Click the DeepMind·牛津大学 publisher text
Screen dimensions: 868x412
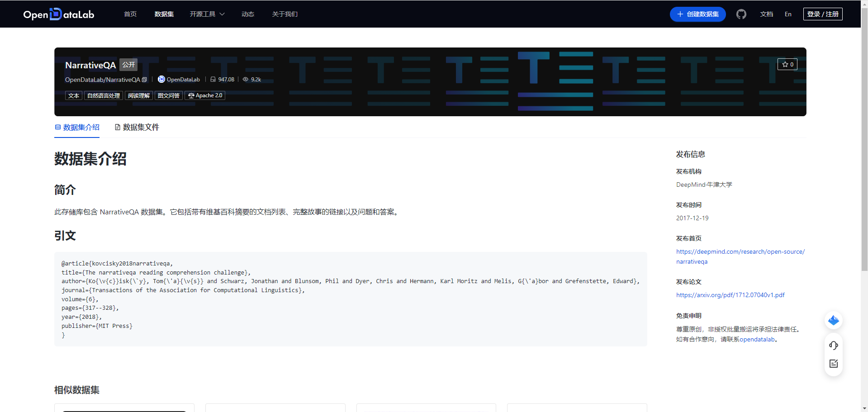[704, 185]
